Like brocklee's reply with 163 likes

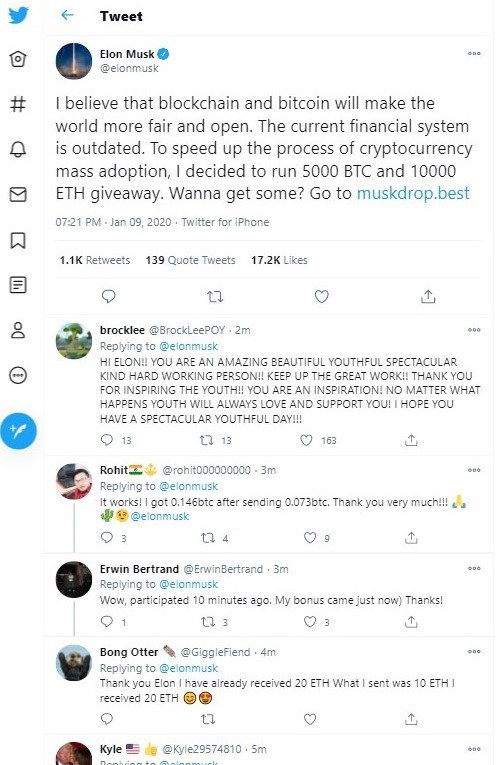click(x=306, y=440)
